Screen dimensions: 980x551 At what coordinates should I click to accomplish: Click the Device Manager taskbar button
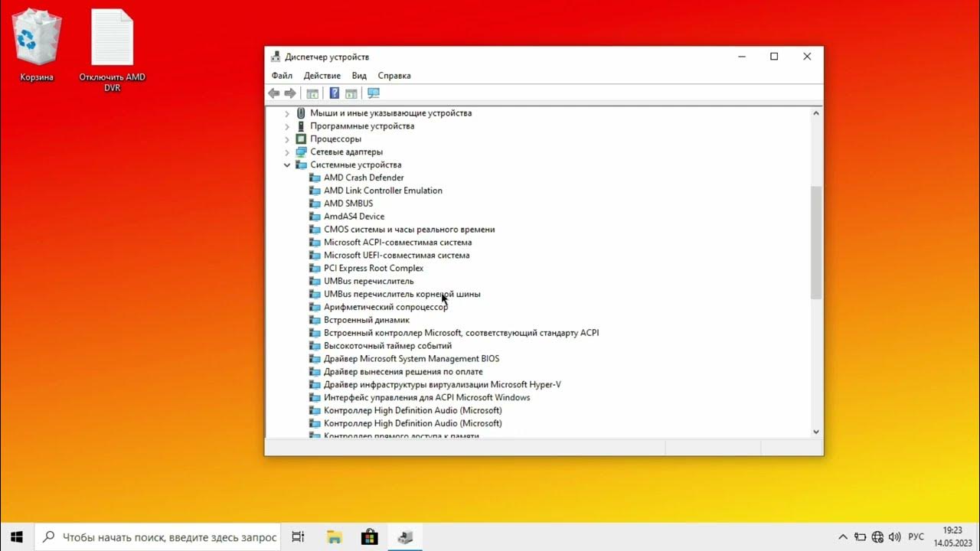click(x=405, y=537)
